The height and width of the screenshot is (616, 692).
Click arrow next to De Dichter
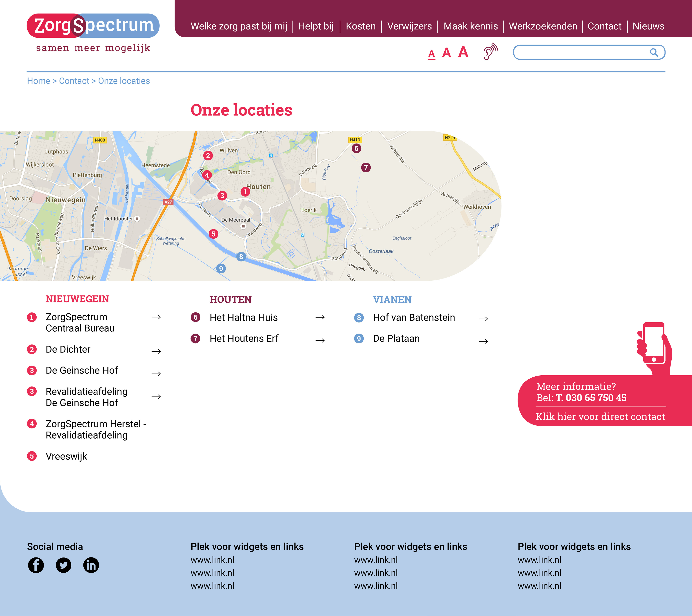[x=156, y=351]
